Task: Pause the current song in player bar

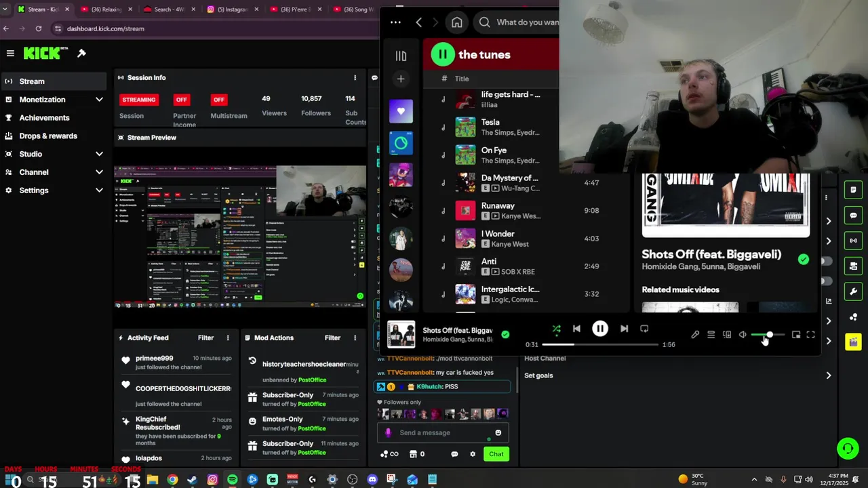Action: [x=600, y=329]
